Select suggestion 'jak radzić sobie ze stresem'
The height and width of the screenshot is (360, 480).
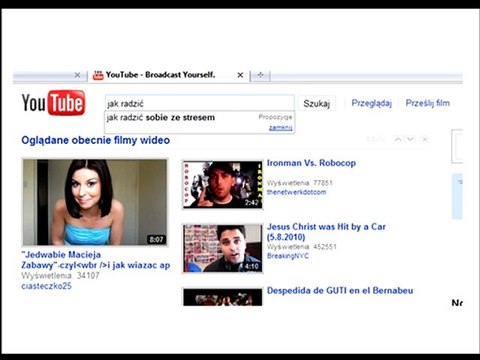click(161, 117)
